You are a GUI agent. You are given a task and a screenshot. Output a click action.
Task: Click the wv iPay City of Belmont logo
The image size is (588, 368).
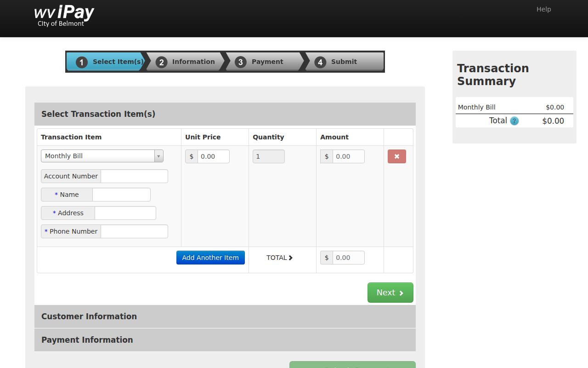point(64,16)
